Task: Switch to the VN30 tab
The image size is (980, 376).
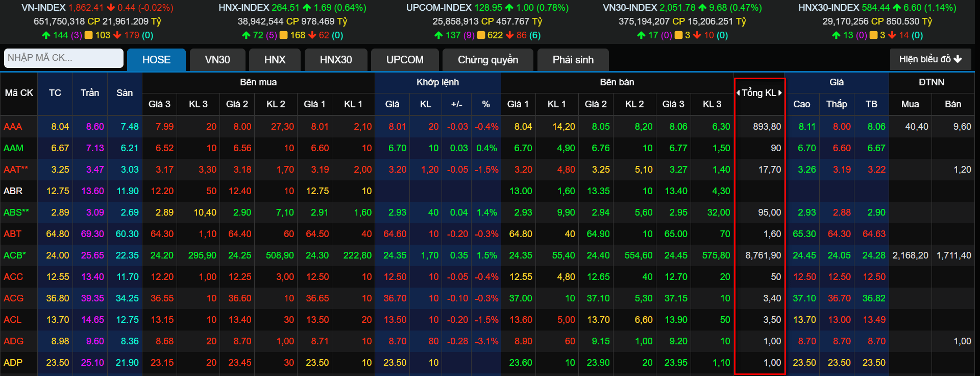Action: [217, 60]
